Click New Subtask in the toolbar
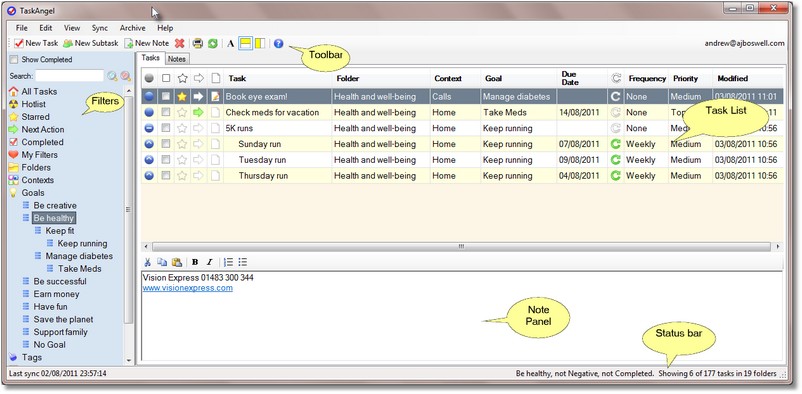This screenshot has width=802, height=394. click(x=91, y=43)
